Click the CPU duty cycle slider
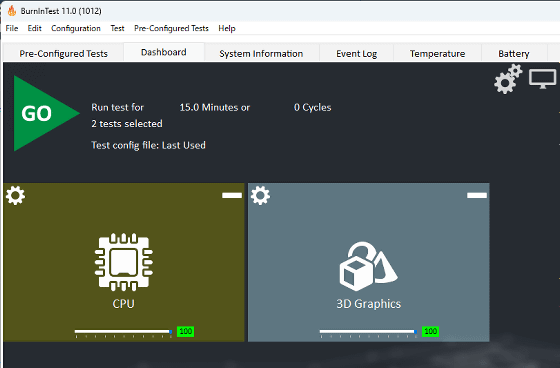This screenshot has height=368, width=560. tap(123, 332)
